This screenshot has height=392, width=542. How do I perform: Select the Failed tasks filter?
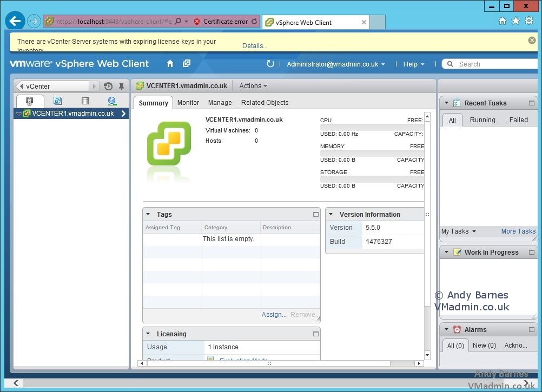(x=518, y=119)
